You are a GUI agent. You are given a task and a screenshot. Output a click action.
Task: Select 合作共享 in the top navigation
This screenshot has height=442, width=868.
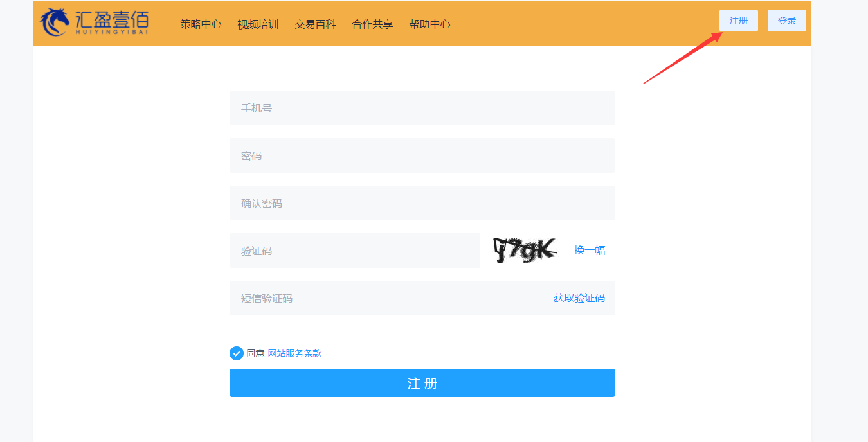[372, 24]
